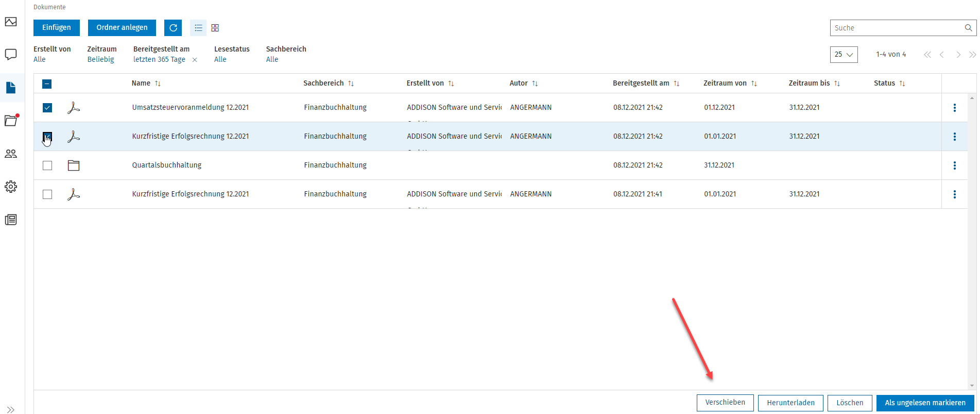Check the 21:41 Kurzfristige Erfolgsrechnung checkbox

47,194
